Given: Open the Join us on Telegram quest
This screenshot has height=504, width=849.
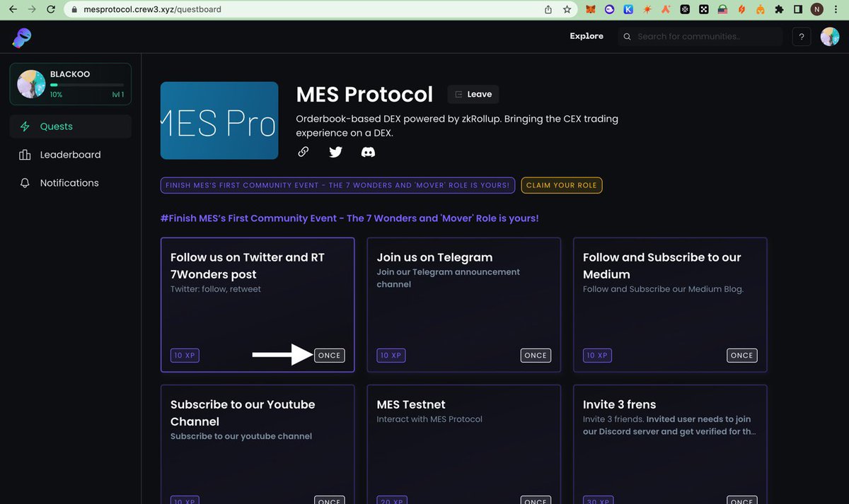Looking at the screenshot, I should coord(464,305).
